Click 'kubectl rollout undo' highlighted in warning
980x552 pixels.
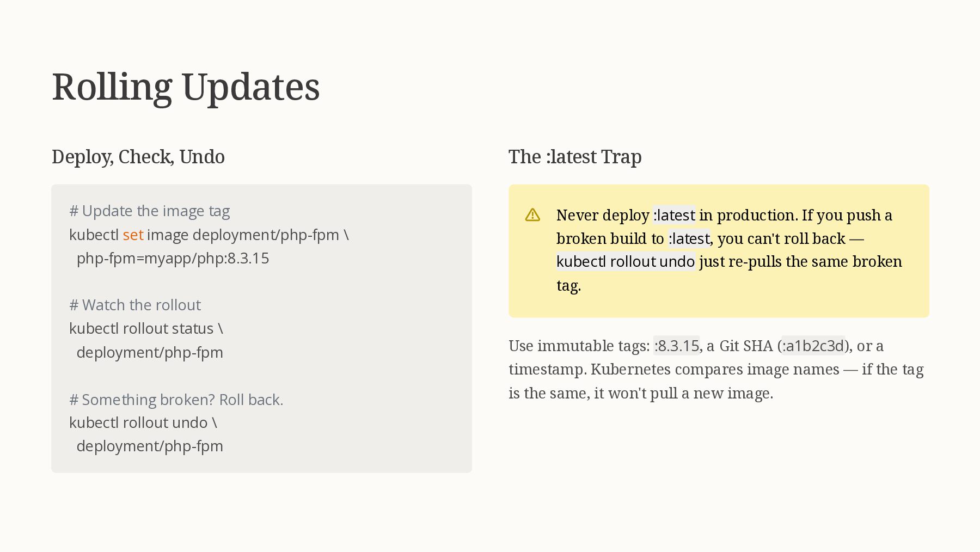626,262
